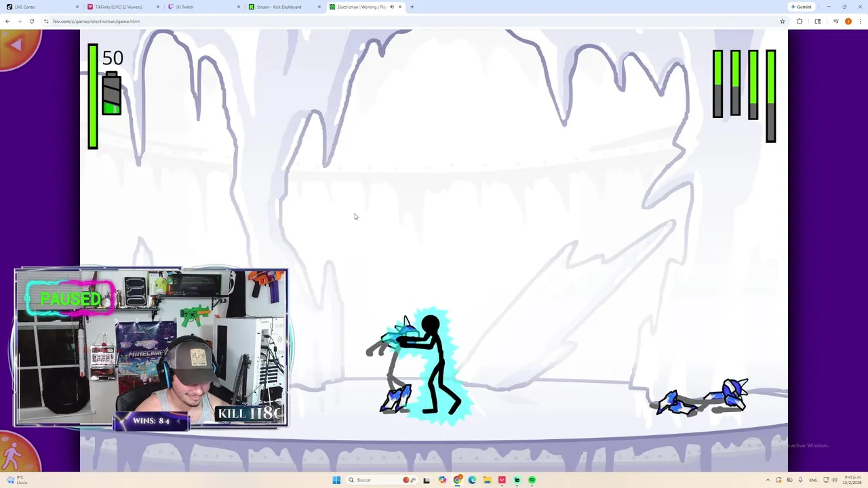Open Task View on the taskbar

(427, 480)
